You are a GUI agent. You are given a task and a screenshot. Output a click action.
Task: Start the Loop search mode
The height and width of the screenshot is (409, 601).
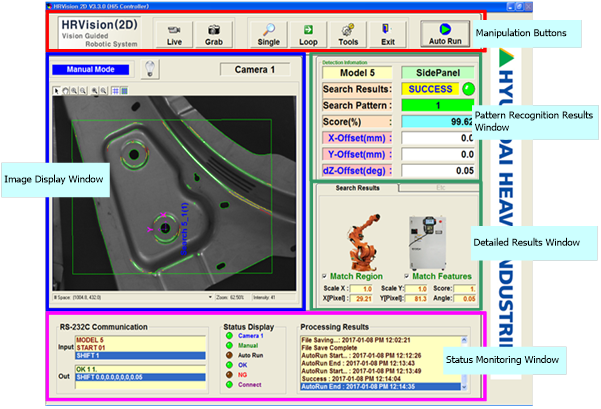coord(308,34)
